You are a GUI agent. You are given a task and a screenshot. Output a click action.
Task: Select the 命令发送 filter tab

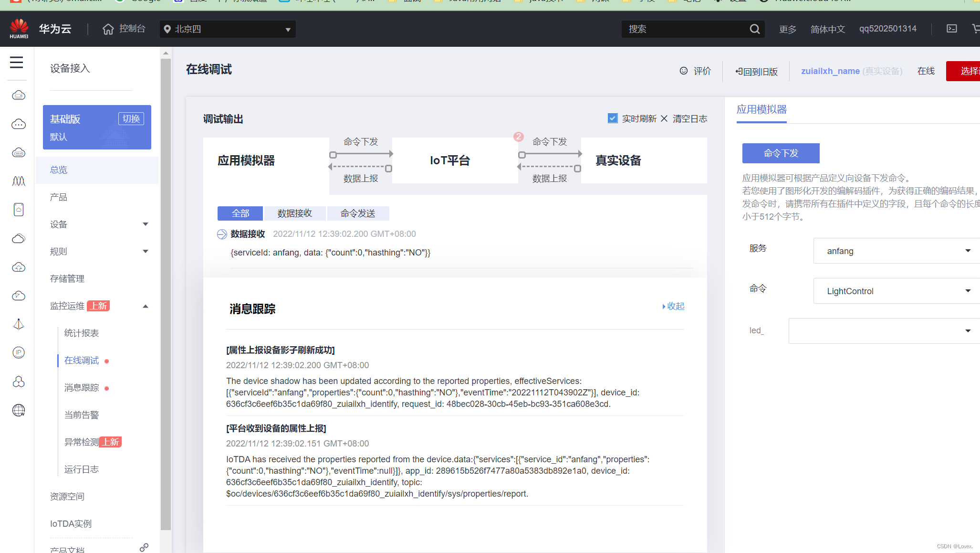(x=358, y=213)
